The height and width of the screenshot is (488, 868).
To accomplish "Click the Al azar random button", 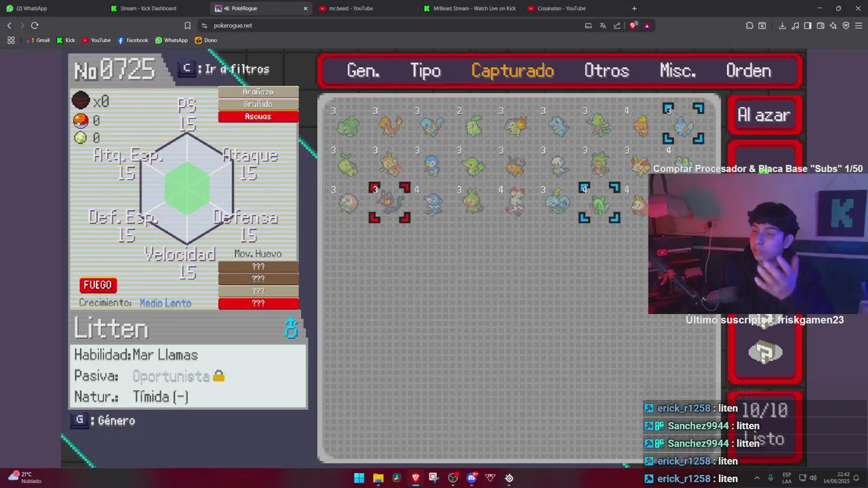I will [x=764, y=115].
